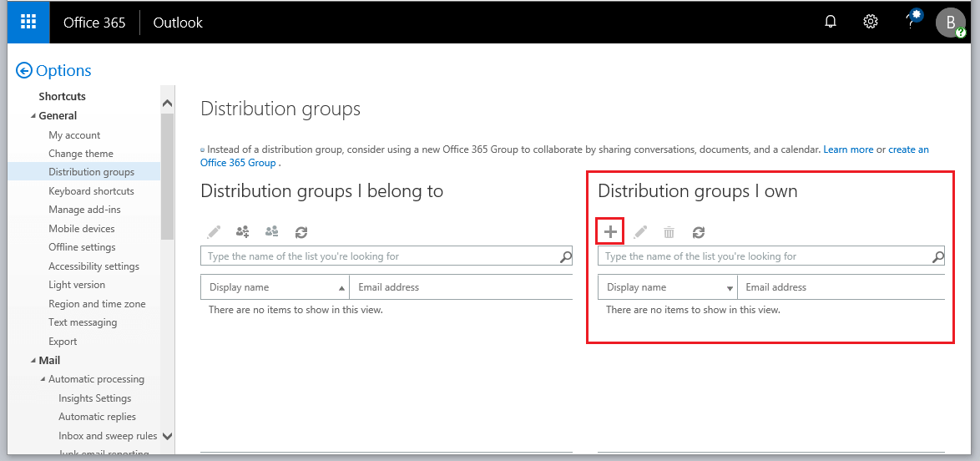Collapse the General section in sidebar

tap(33, 116)
